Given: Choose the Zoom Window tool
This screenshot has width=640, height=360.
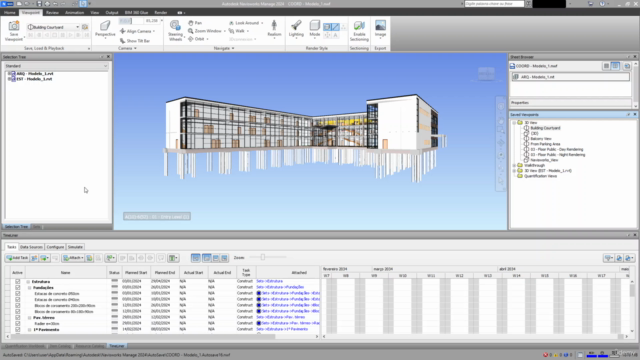Looking at the screenshot, I should tap(205, 31).
